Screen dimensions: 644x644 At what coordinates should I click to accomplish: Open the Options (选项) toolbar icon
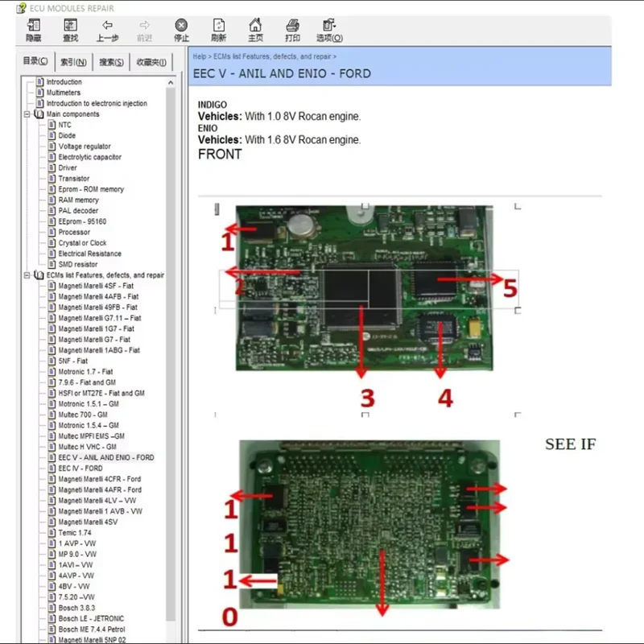[x=329, y=26]
